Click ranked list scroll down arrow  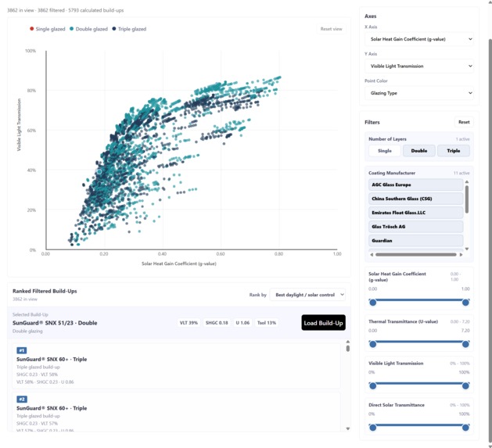click(x=347, y=428)
